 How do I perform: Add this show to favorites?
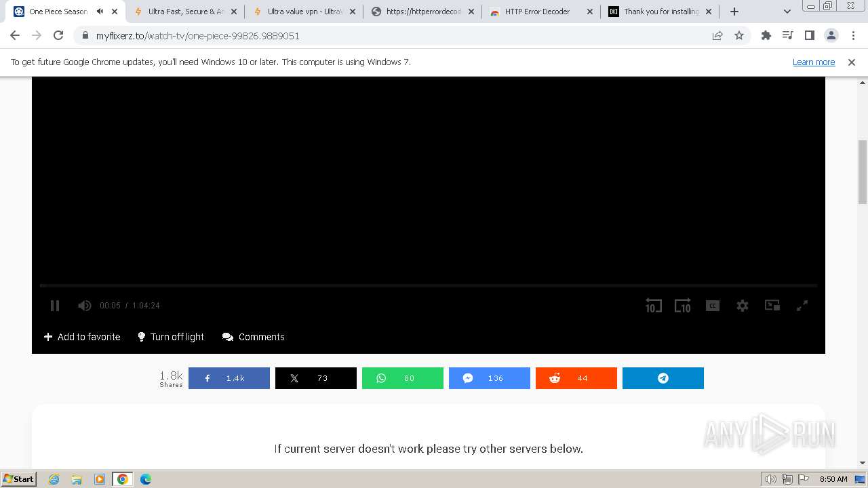click(x=82, y=337)
